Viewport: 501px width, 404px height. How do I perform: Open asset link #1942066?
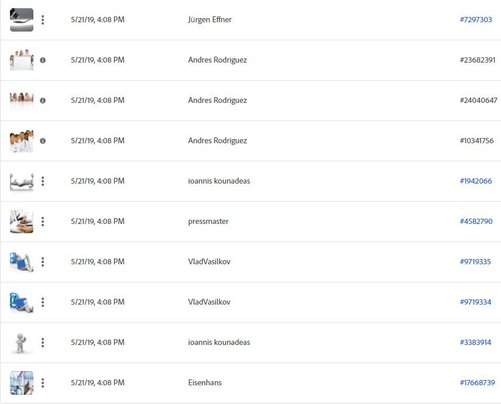coord(476,181)
